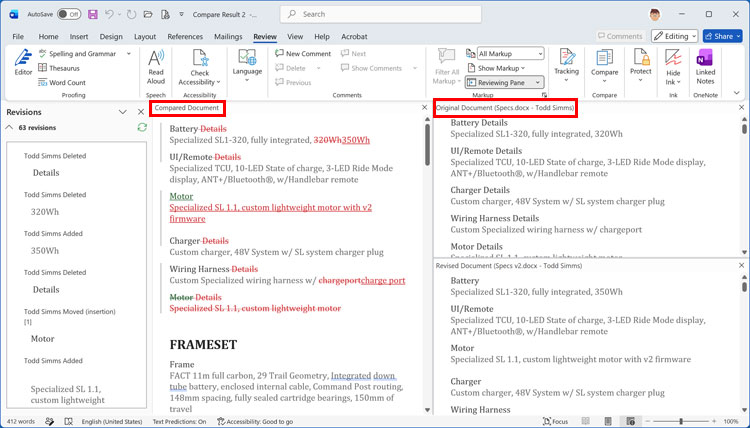Zoom in with the plus button

tap(715, 421)
